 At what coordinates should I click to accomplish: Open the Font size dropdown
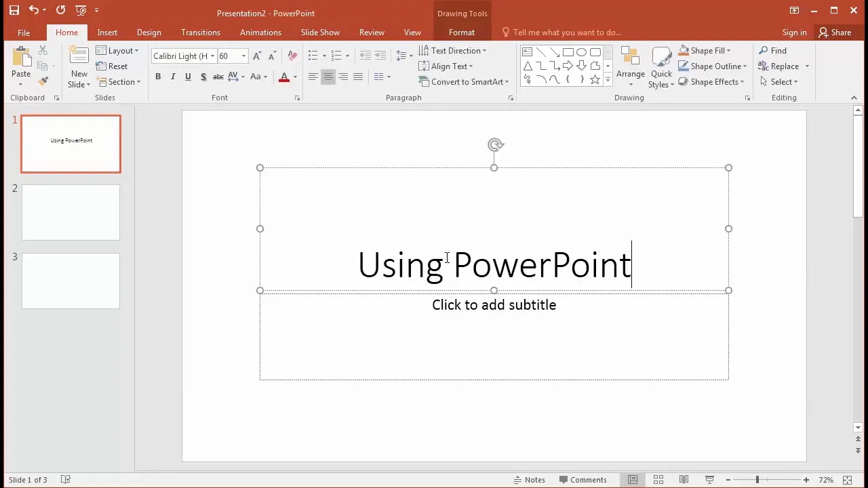pos(243,56)
